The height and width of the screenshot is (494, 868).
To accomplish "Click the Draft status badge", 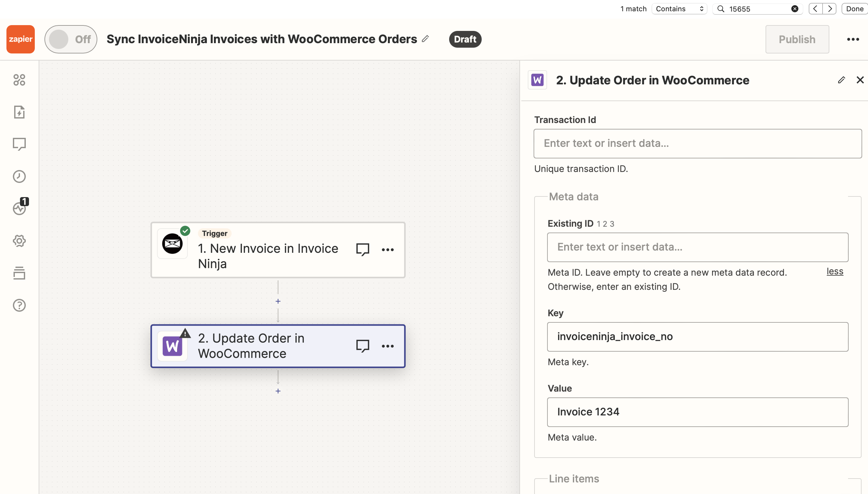I will point(465,39).
